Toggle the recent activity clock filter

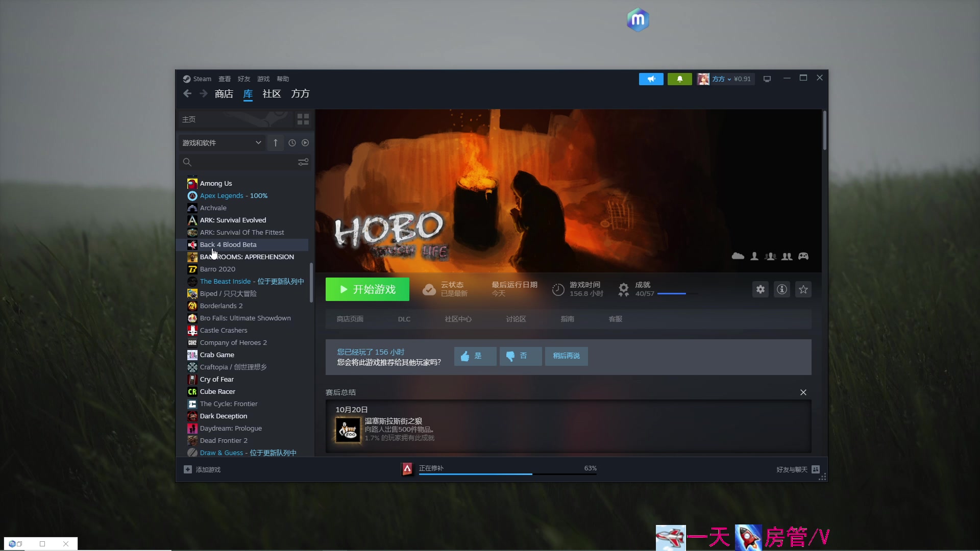[292, 143]
